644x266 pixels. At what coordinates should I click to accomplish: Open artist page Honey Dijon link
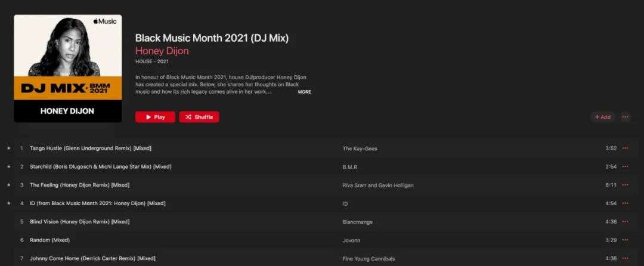click(x=162, y=51)
